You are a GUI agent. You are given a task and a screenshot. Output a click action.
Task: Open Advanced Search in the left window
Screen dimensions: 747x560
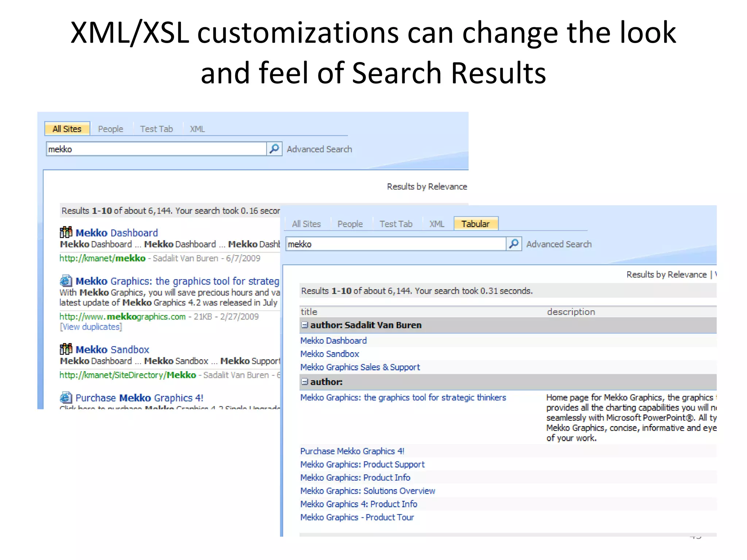tap(320, 149)
